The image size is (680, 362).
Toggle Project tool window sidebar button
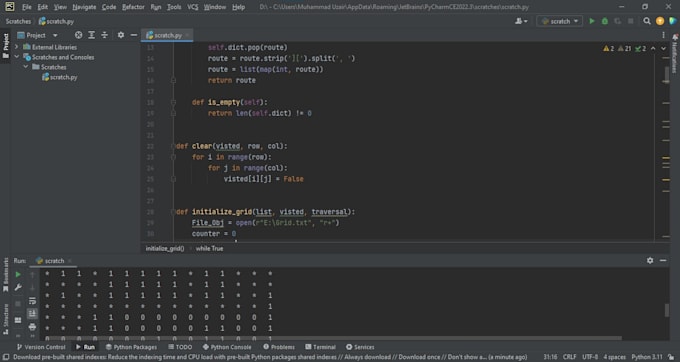pos(6,46)
